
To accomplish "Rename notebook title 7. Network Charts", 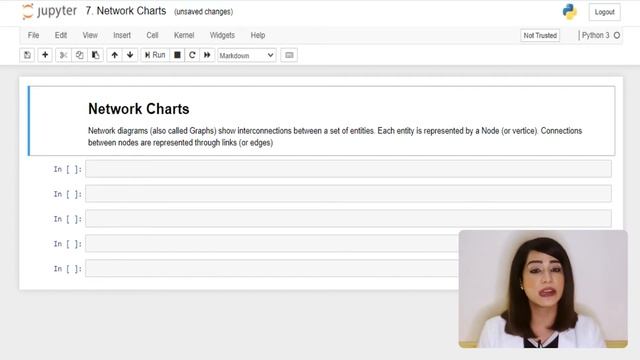I will [126, 11].
